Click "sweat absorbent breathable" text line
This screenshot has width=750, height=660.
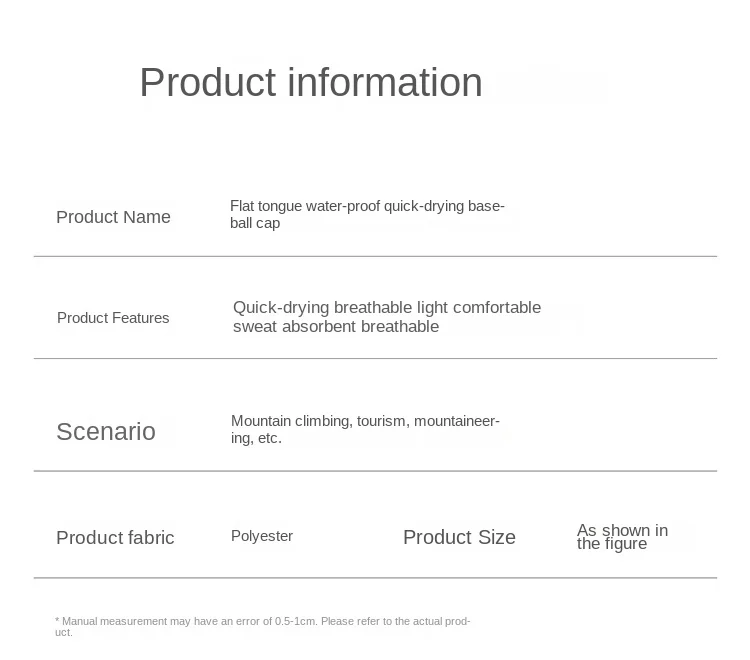point(335,327)
